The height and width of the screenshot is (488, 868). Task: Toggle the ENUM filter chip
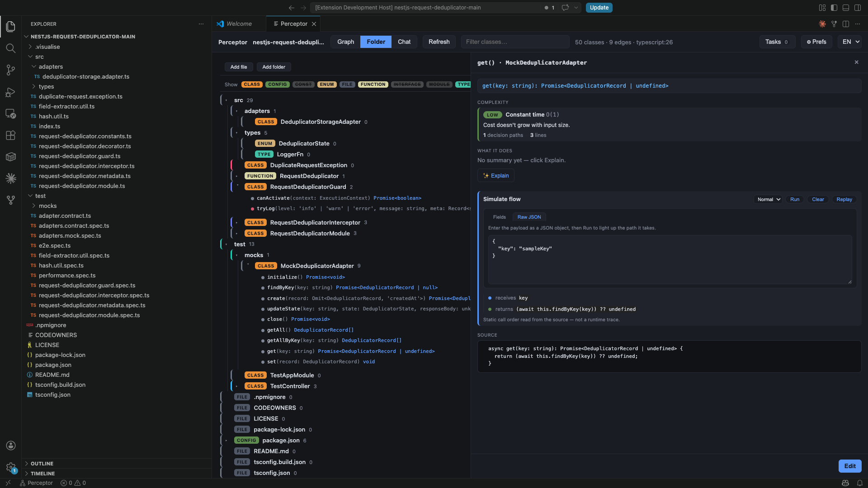(327, 84)
